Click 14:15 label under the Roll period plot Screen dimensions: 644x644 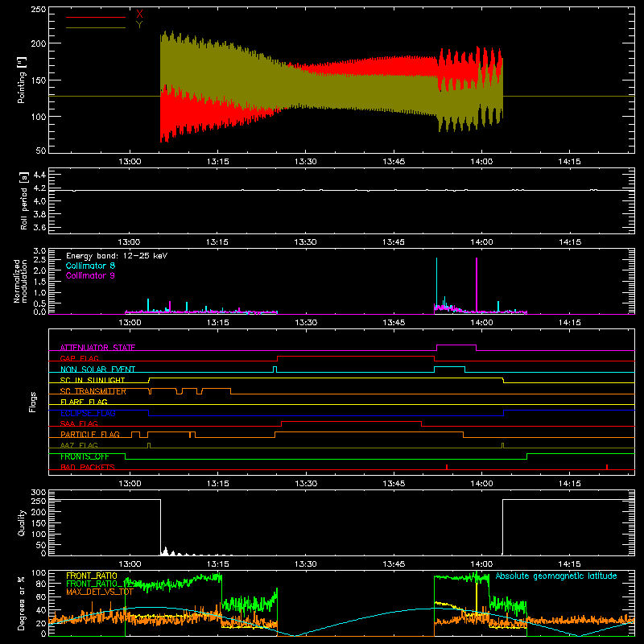point(570,242)
